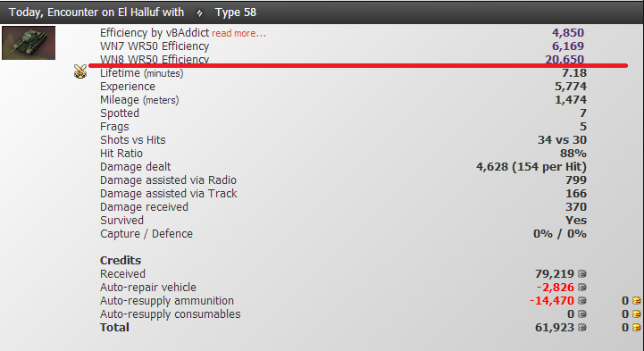This screenshot has width=644, height=351.
Task: Select the crossed-swords medal icon
Action: click(x=80, y=71)
